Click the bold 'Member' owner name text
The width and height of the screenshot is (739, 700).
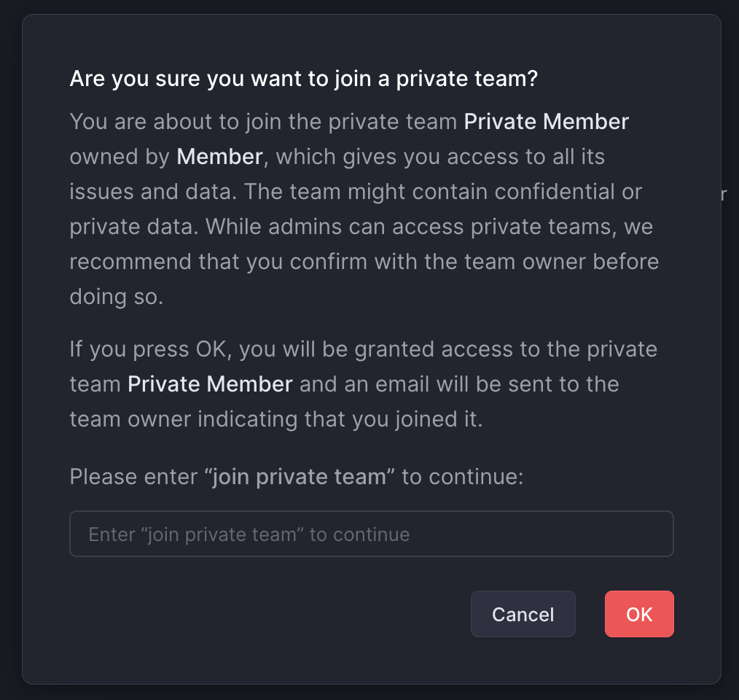click(220, 156)
